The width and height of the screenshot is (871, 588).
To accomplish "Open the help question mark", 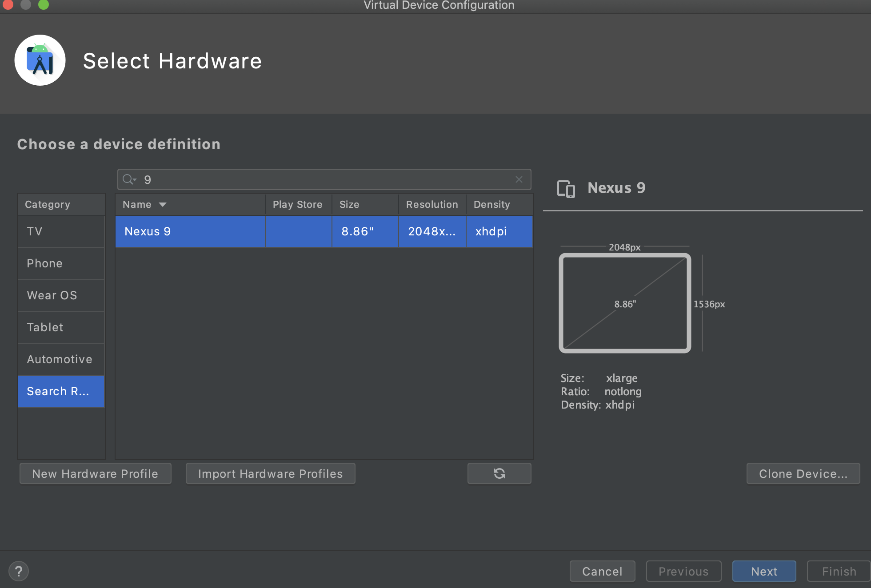I will coord(19,571).
